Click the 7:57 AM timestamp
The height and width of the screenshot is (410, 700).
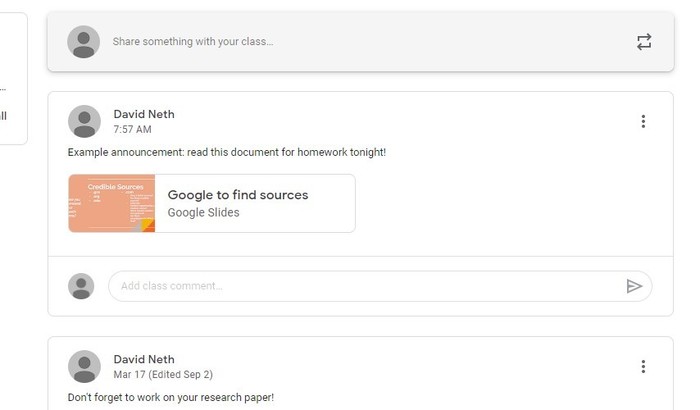[x=133, y=130]
